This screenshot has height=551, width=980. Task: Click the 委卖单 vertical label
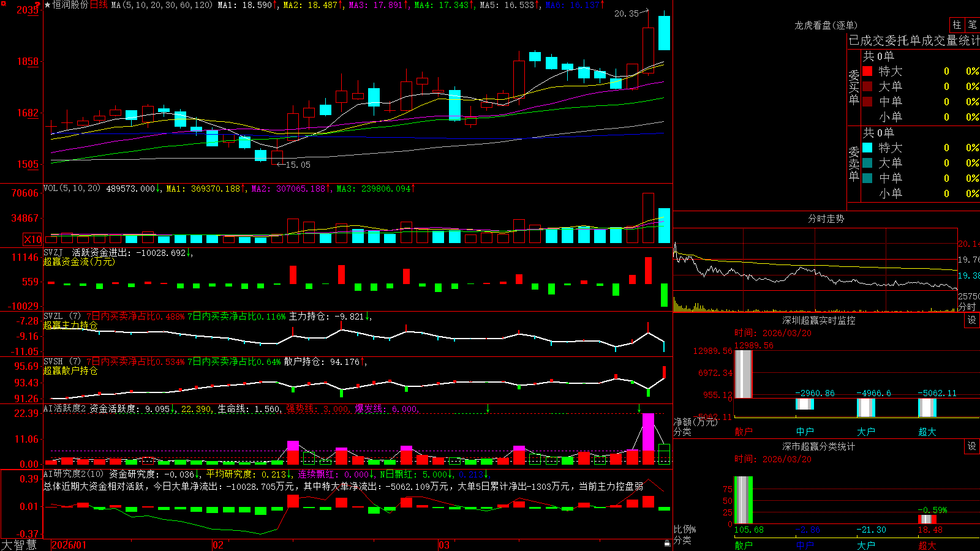click(x=854, y=164)
